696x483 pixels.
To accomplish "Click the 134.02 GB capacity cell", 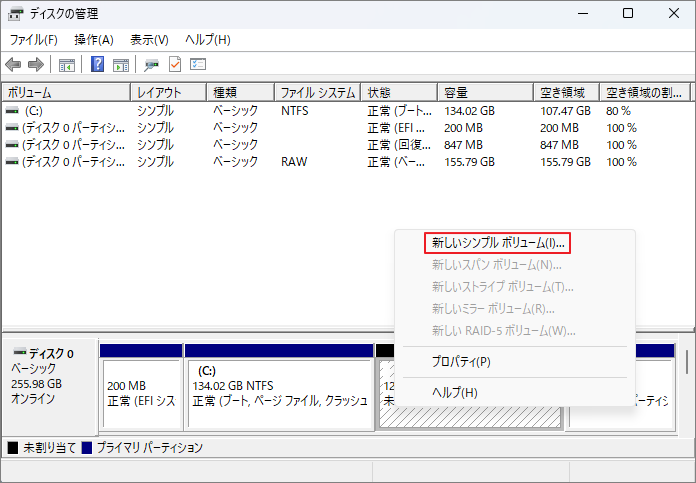I will point(469,111).
